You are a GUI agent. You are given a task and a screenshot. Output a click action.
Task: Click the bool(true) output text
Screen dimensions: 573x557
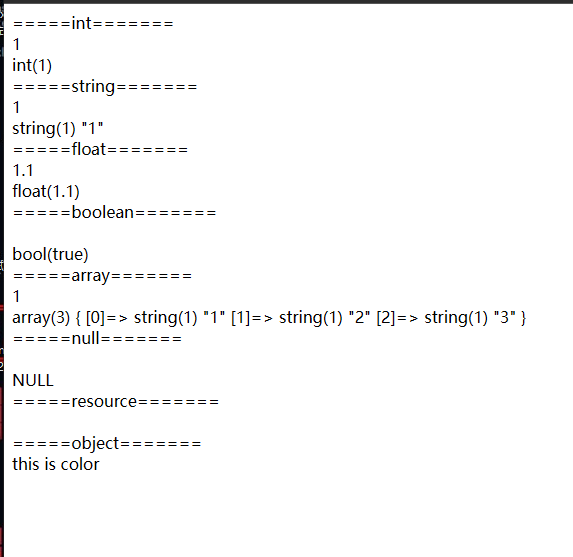(x=50, y=254)
